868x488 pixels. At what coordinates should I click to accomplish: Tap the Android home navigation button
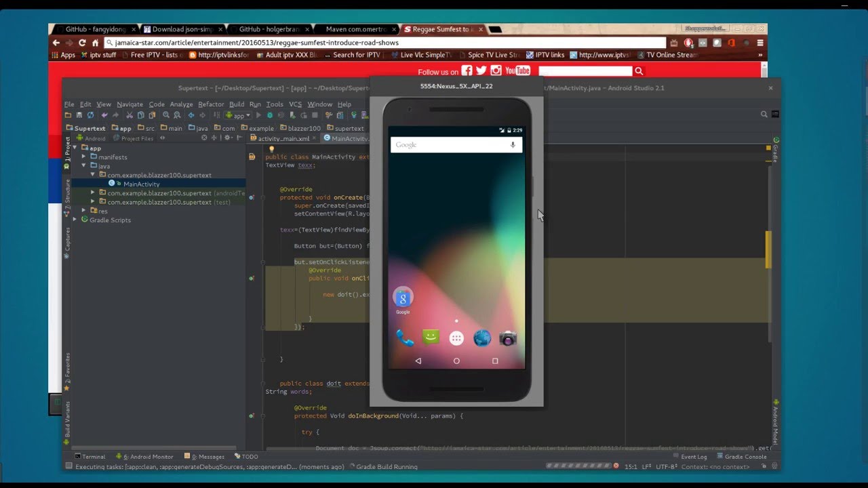[x=456, y=361]
